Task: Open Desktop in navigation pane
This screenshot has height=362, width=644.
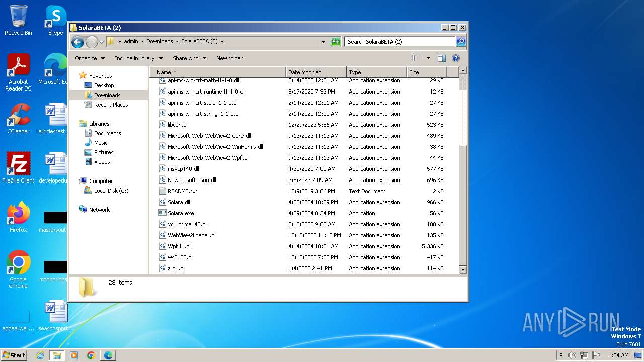Action: [104, 85]
